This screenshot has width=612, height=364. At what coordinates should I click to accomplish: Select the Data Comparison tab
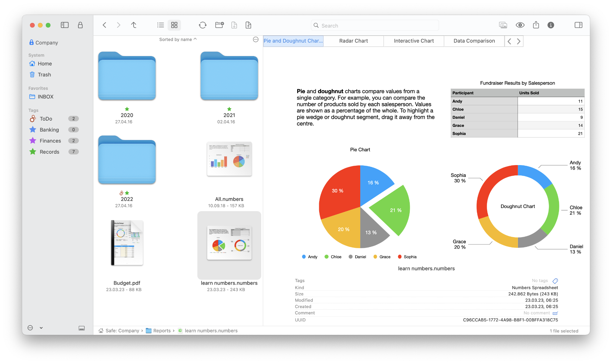point(474,40)
